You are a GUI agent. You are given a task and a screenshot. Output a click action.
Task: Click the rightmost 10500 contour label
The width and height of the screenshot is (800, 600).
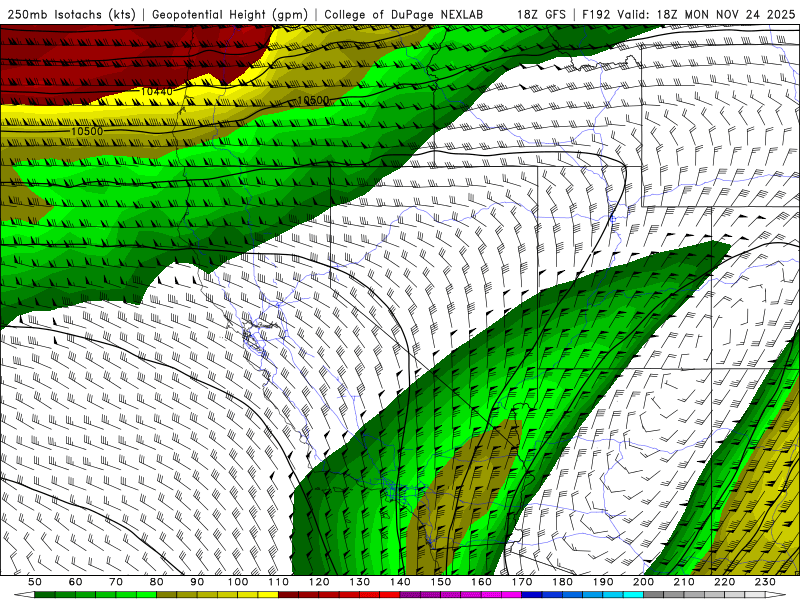coord(313,101)
